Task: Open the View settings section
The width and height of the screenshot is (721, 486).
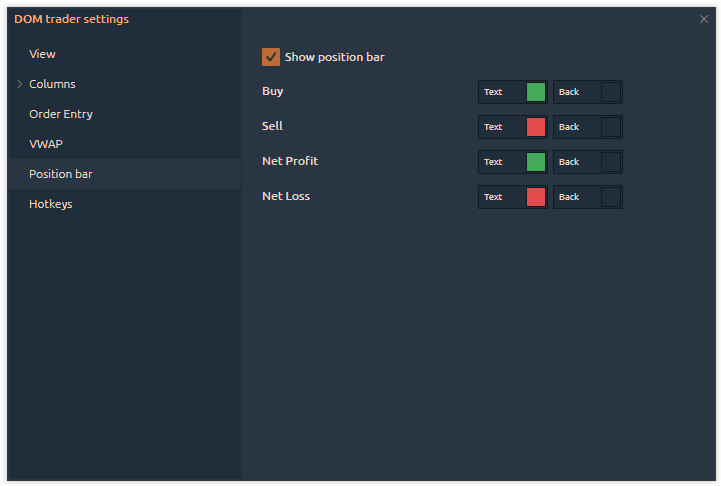Action: (x=43, y=54)
